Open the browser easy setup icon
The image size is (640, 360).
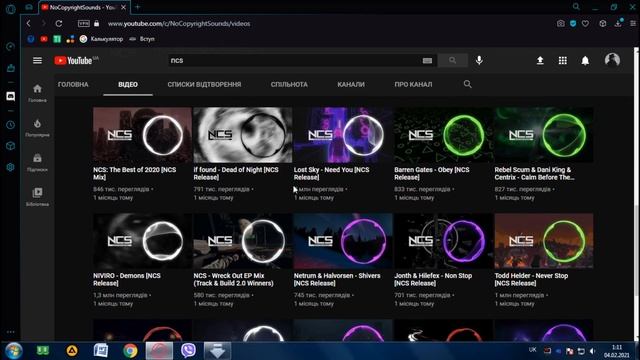coord(633,23)
